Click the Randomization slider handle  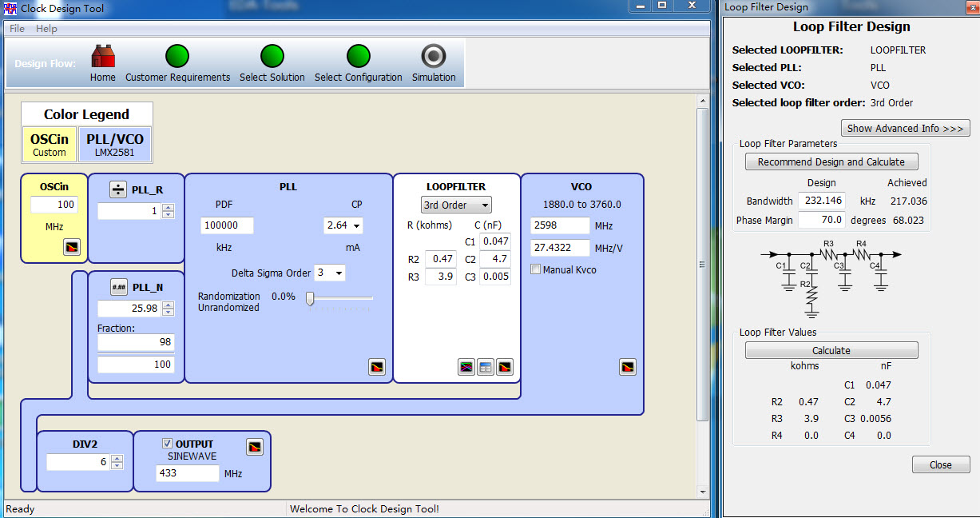(x=310, y=299)
